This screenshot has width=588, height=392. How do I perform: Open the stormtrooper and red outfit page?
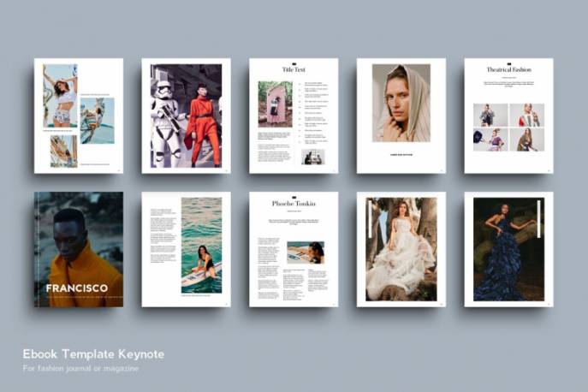[186, 116]
